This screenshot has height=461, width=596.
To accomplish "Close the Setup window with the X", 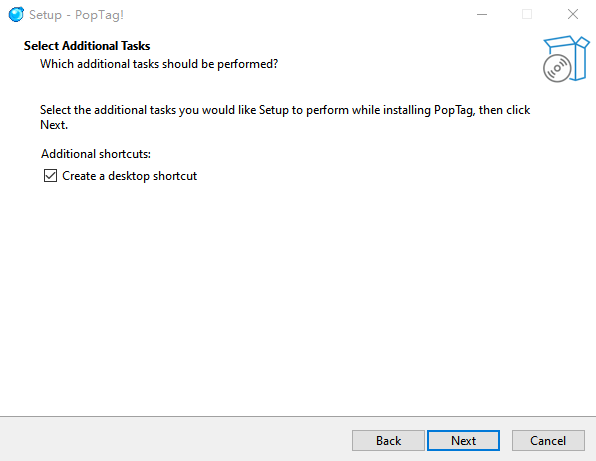I will (x=572, y=14).
